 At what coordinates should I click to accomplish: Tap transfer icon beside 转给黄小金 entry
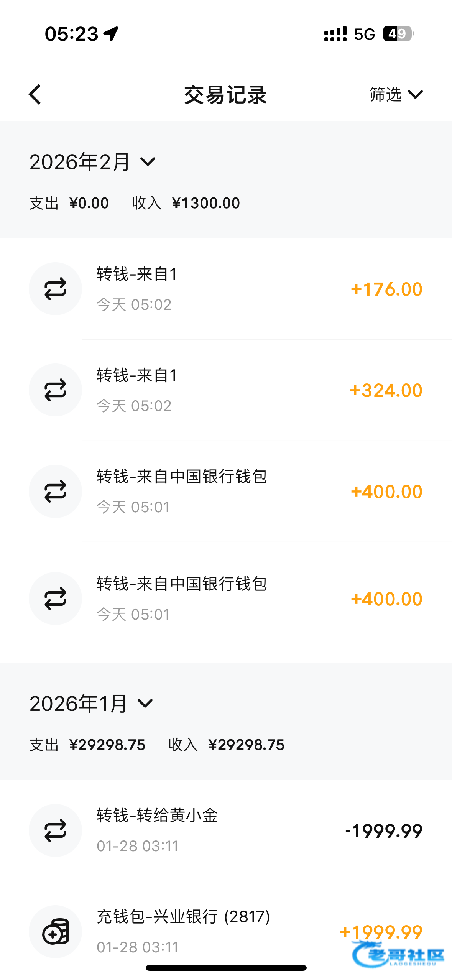(x=55, y=830)
